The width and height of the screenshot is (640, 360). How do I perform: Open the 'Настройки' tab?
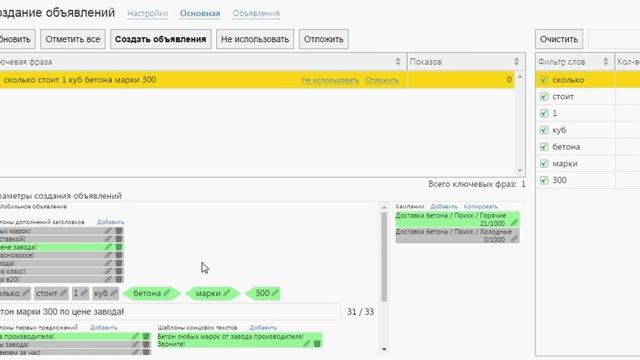(x=147, y=13)
